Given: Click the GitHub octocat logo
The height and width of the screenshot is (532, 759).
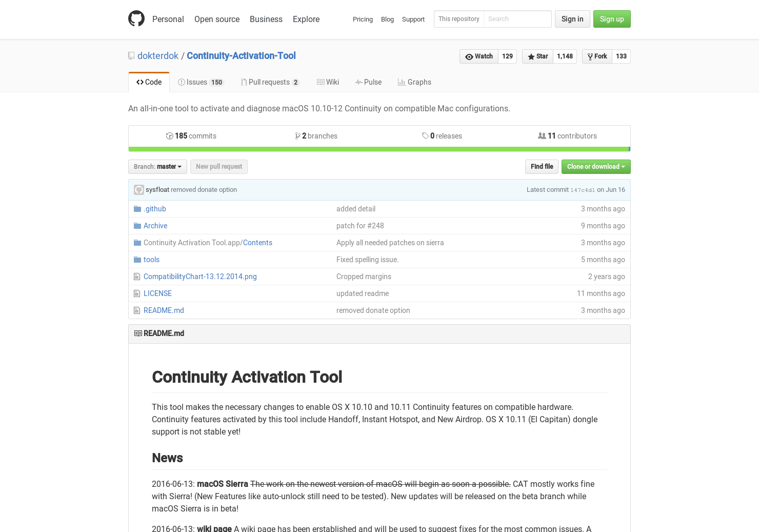Looking at the screenshot, I should (x=136, y=18).
